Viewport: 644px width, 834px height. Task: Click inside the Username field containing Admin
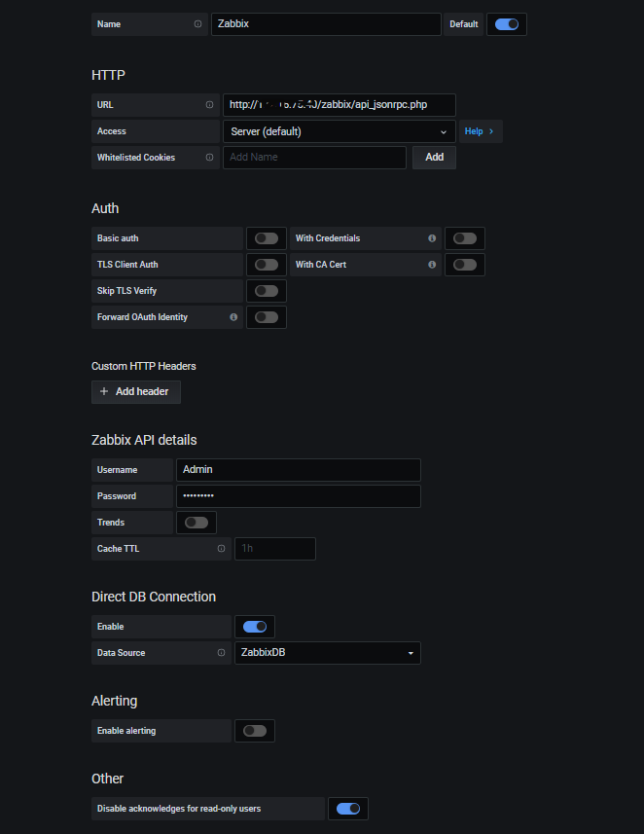(x=298, y=469)
